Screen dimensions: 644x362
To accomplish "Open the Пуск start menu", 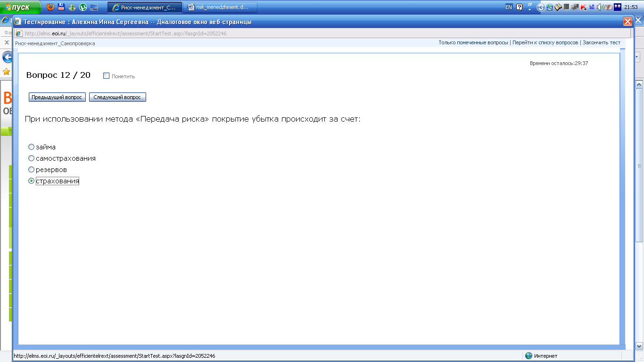I will (21, 7).
